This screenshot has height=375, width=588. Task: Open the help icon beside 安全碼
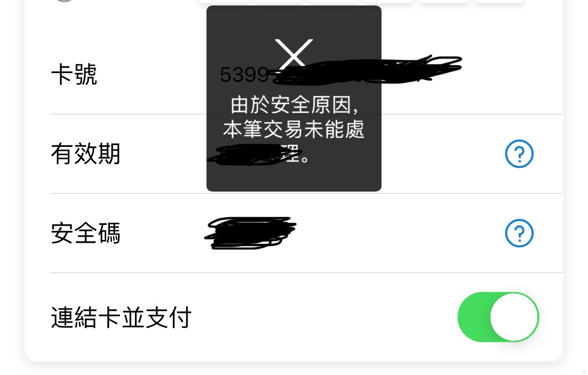[x=519, y=234]
